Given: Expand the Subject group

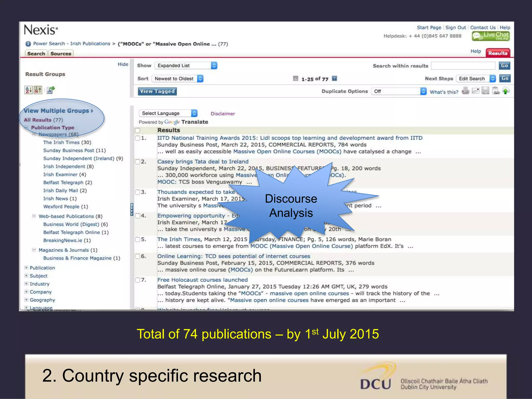Looking at the screenshot, I should point(26,276).
